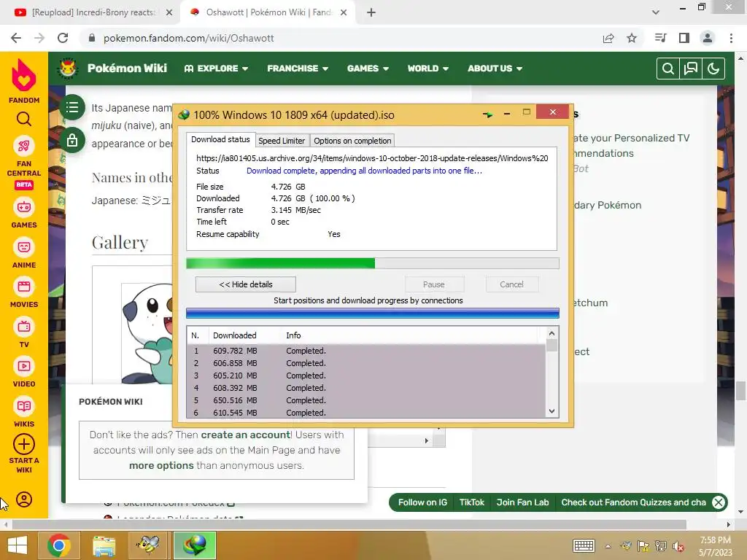Open the Windows Start button
The height and width of the screenshot is (560, 747).
click(18, 545)
